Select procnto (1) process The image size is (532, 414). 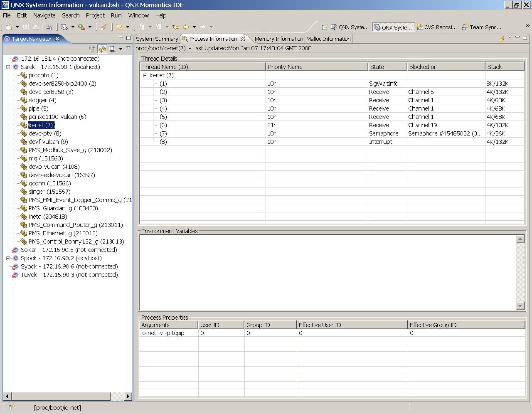43,75
